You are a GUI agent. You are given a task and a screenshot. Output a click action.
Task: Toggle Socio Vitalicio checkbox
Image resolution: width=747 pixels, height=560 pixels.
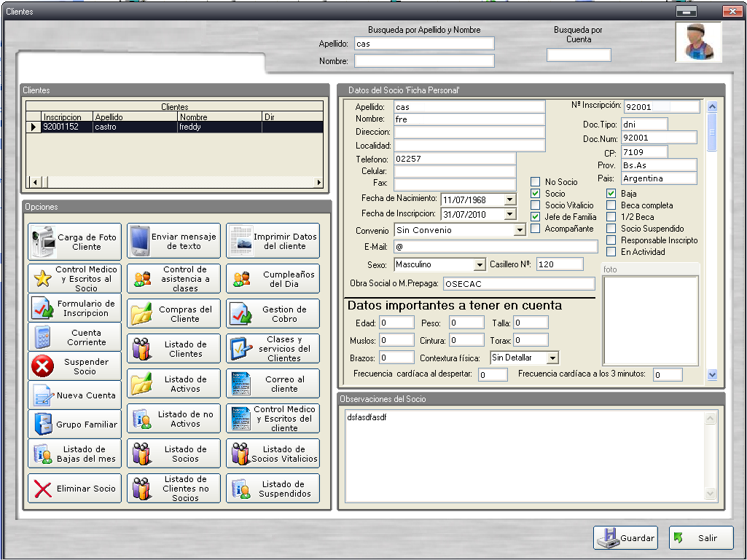click(536, 205)
